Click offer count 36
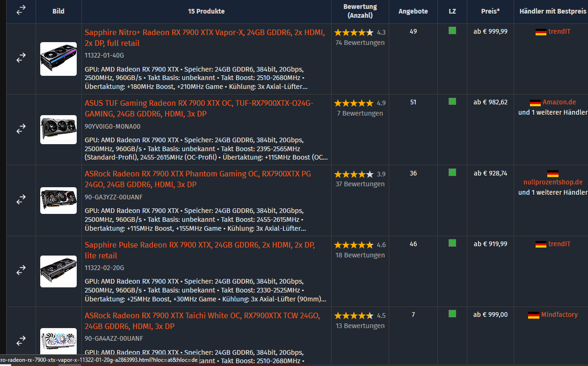The width and height of the screenshot is (588, 366). (x=413, y=173)
